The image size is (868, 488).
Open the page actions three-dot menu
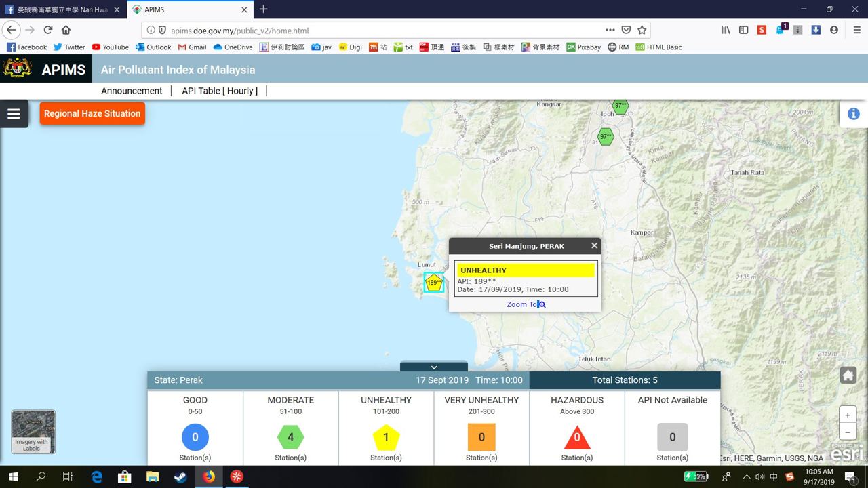pos(610,30)
